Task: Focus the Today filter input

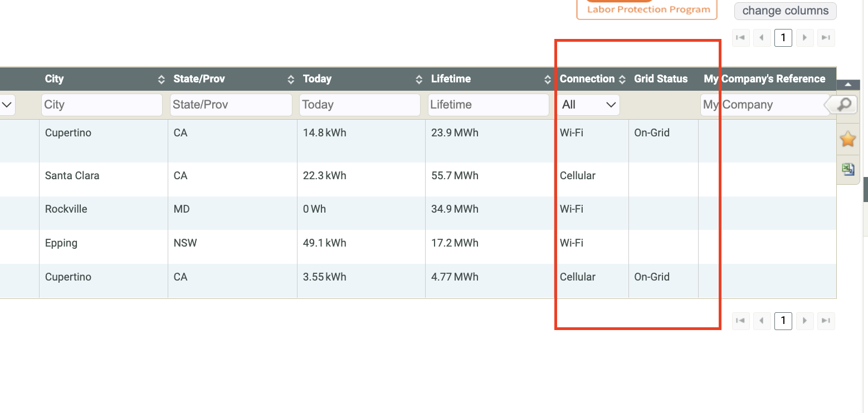Action: tap(359, 105)
